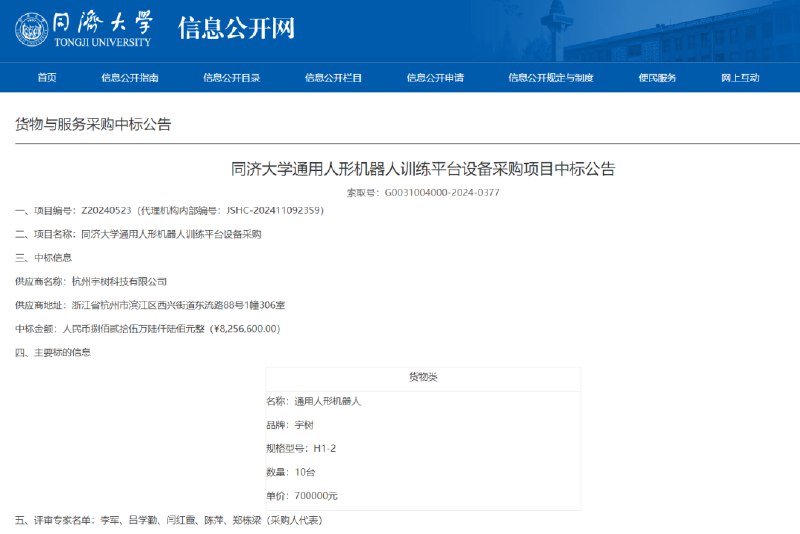Open the 网上互动 menu item
Screen dimensions: 800x534
(x=740, y=78)
